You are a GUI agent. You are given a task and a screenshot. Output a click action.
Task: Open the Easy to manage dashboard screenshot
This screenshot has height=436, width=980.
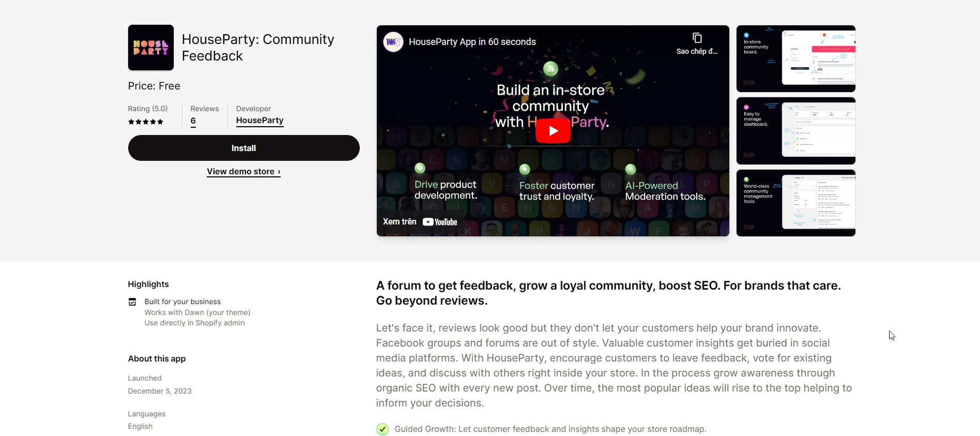(796, 131)
